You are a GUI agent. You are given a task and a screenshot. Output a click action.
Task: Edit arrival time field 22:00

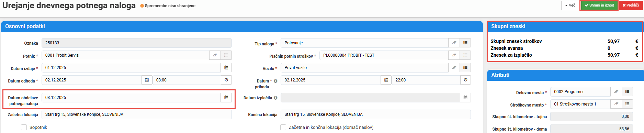[x=426, y=80]
